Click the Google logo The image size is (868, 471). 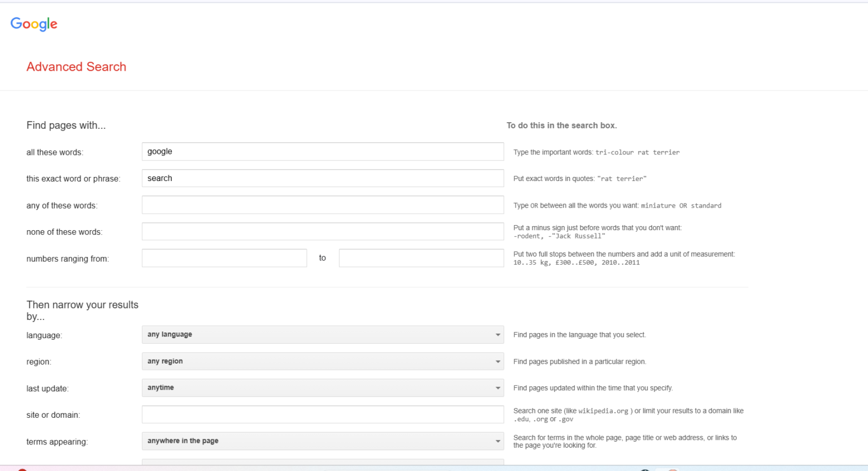pos(33,24)
